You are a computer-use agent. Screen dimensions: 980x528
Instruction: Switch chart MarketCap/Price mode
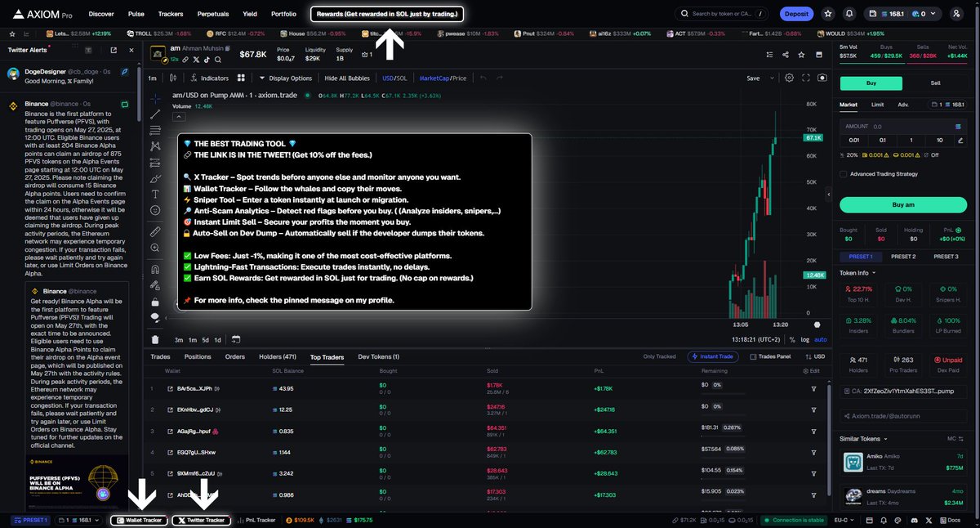point(443,78)
